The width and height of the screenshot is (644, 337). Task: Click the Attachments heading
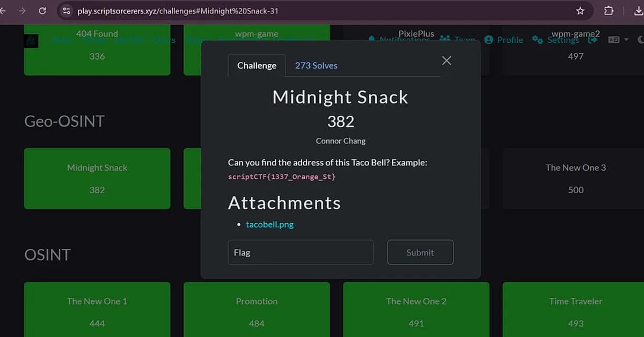pos(284,203)
